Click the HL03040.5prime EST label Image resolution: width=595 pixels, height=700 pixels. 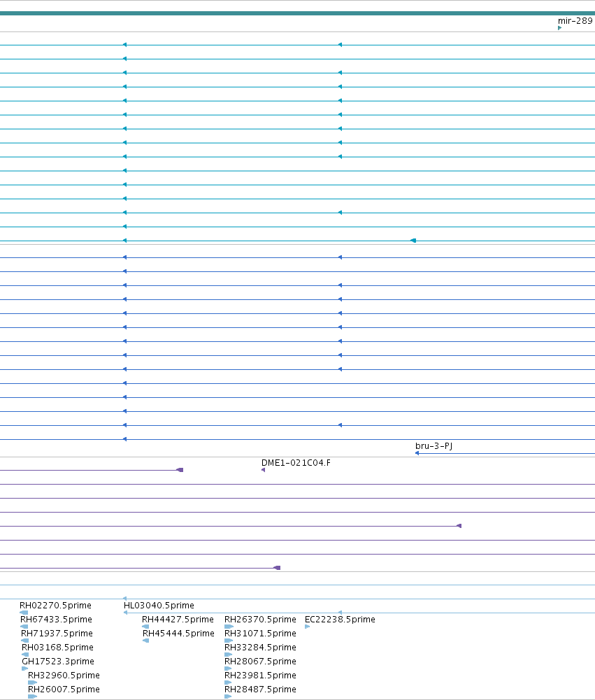point(159,606)
